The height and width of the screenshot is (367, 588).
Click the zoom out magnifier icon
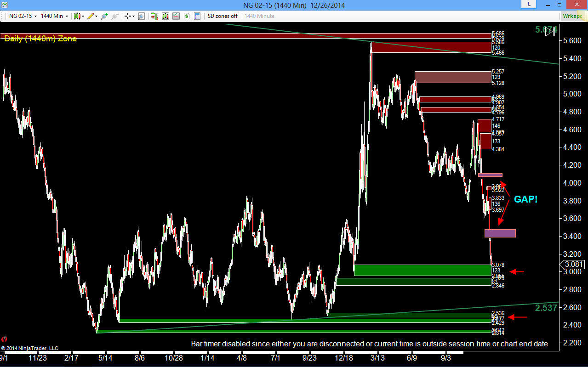point(115,16)
